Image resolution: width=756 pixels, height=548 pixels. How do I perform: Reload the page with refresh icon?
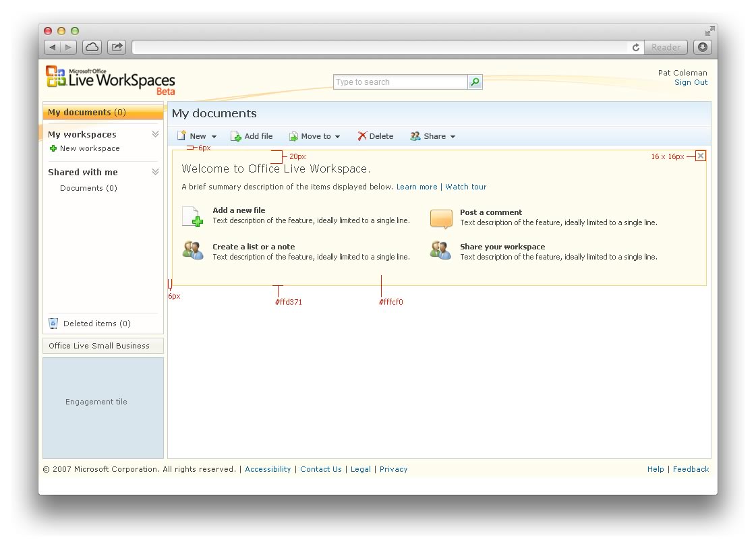636,47
